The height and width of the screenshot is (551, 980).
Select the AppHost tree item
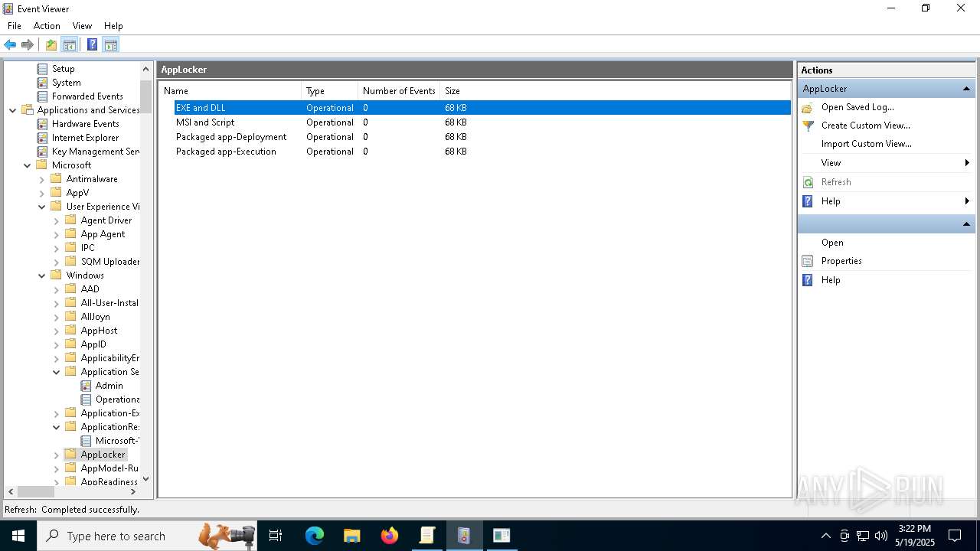99,331
